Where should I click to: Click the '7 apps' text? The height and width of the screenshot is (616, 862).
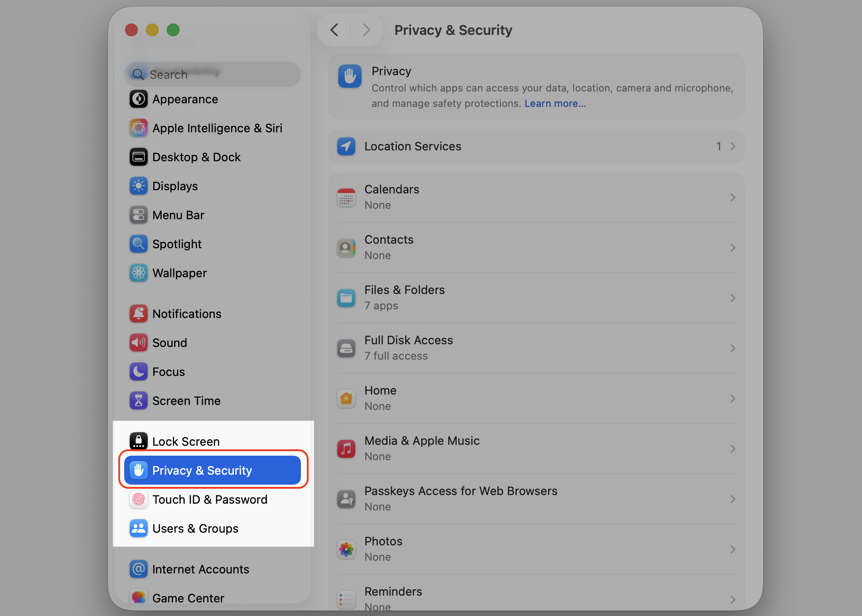pos(381,306)
